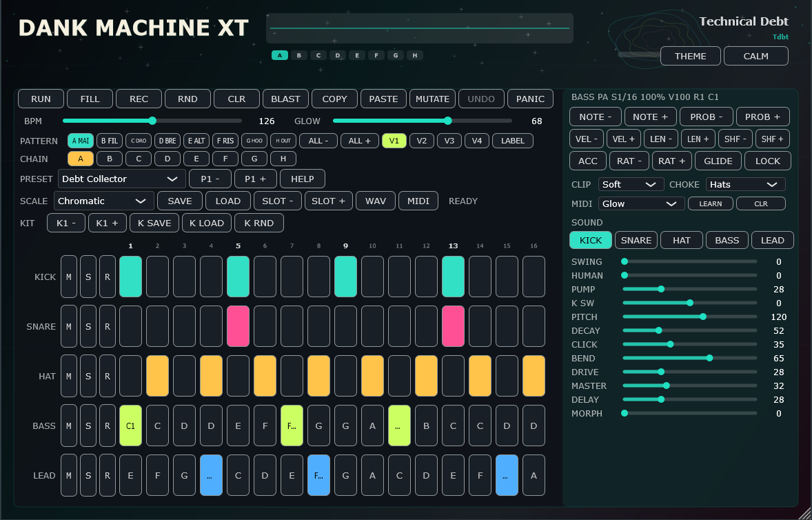Click the K SAVE kit button
This screenshot has width=812, height=520.
(154, 223)
